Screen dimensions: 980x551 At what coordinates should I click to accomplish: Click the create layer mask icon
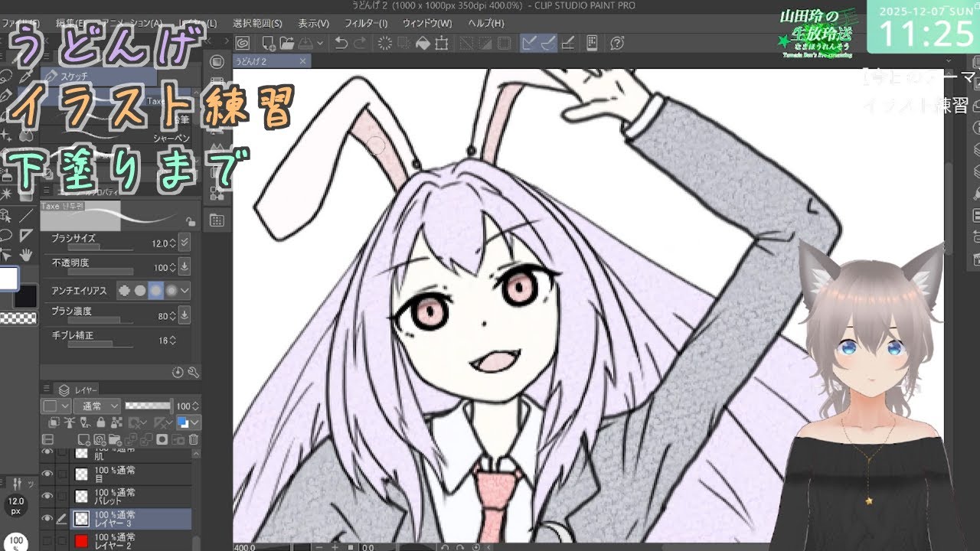coord(162,440)
